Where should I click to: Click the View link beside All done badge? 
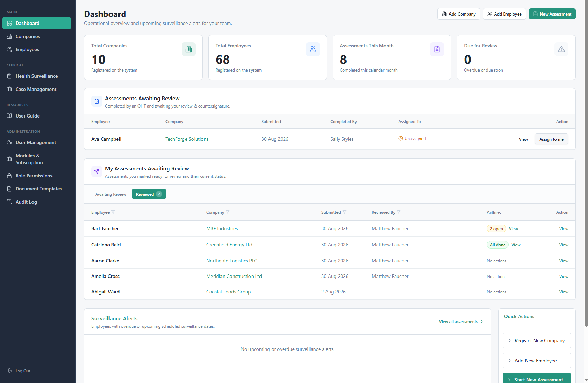[x=516, y=245]
